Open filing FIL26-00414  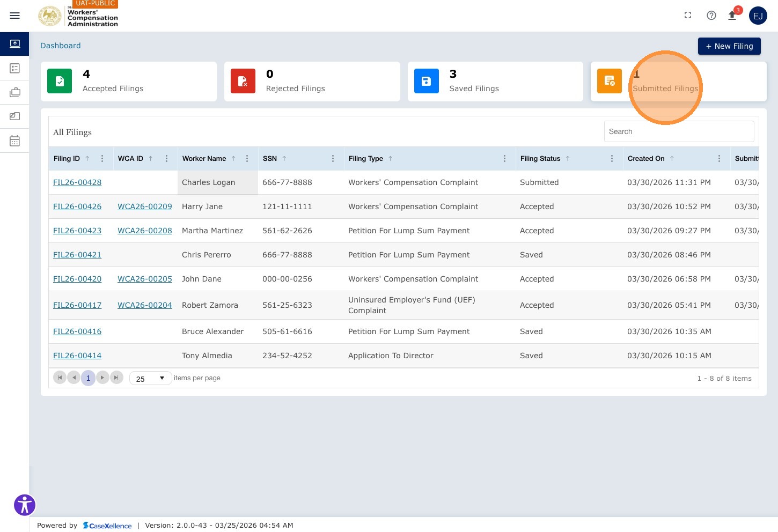click(77, 356)
